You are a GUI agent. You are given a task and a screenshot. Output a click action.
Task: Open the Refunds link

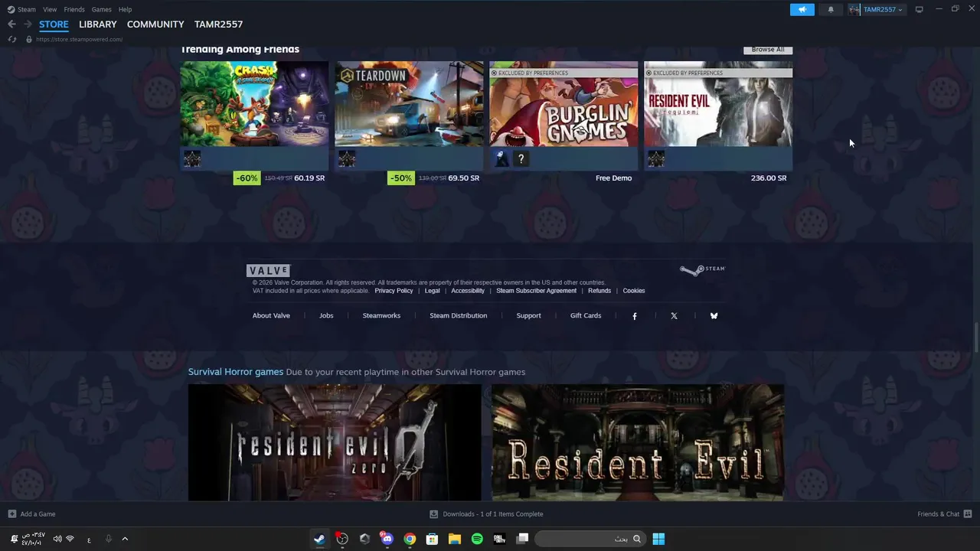pyautogui.click(x=599, y=291)
